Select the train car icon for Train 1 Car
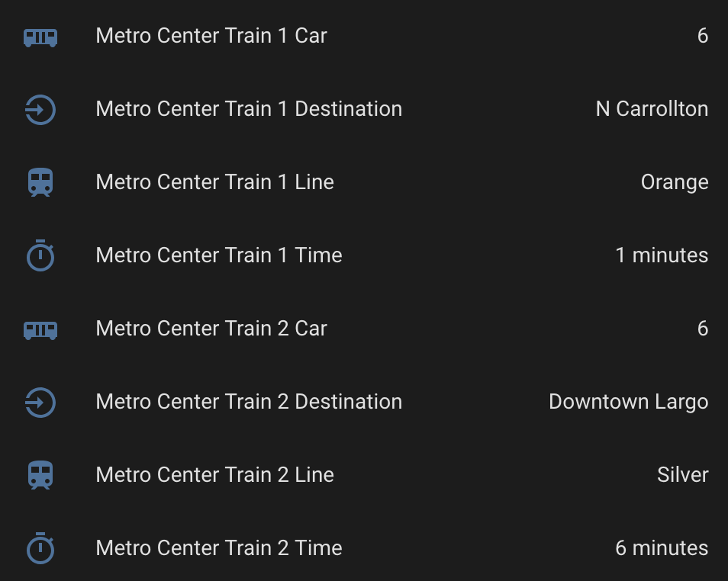This screenshot has width=728, height=581. [40, 36]
